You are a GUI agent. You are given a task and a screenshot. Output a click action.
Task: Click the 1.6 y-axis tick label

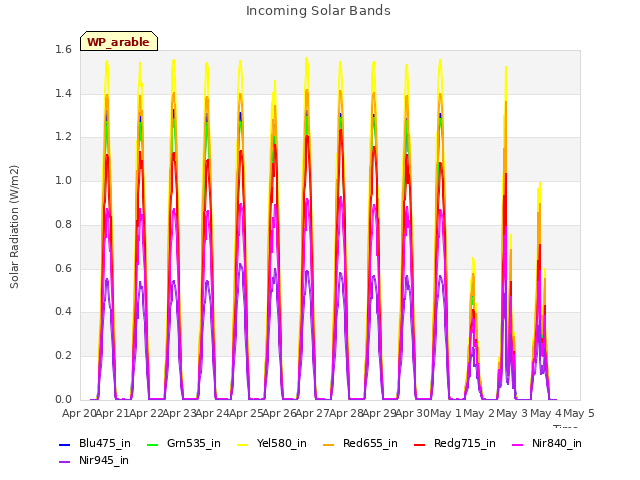(x=63, y=50)
